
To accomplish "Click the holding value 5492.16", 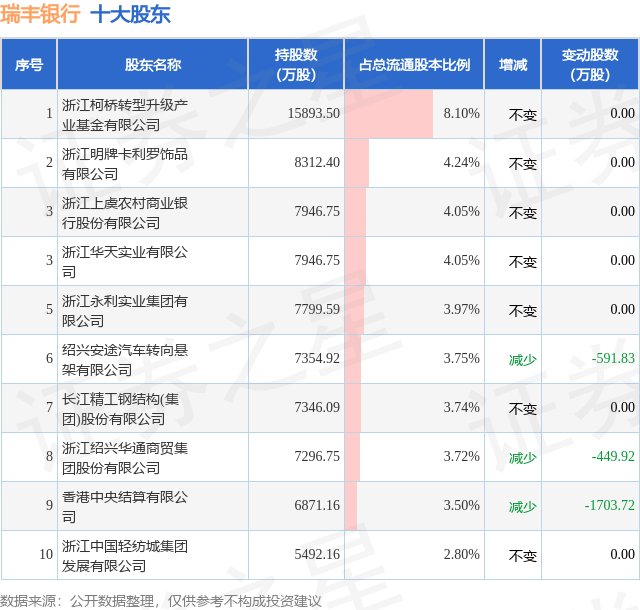I will [x=317, y=554].
